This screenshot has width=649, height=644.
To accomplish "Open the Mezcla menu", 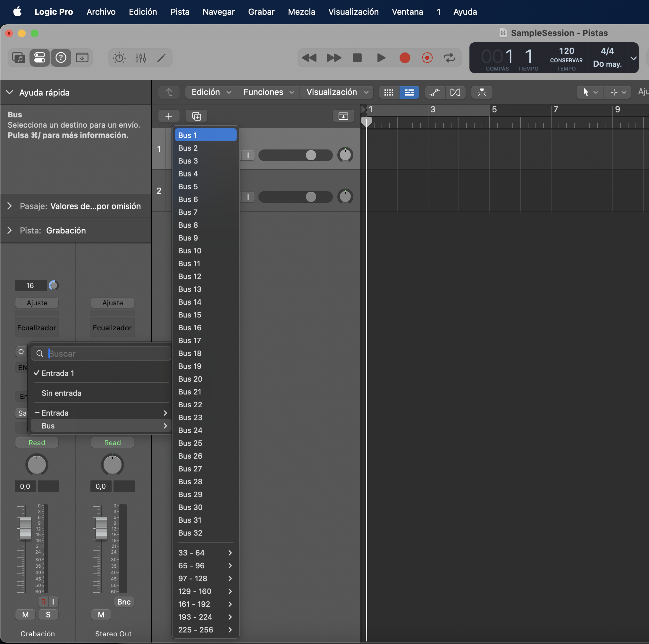I will coord(301,12).
